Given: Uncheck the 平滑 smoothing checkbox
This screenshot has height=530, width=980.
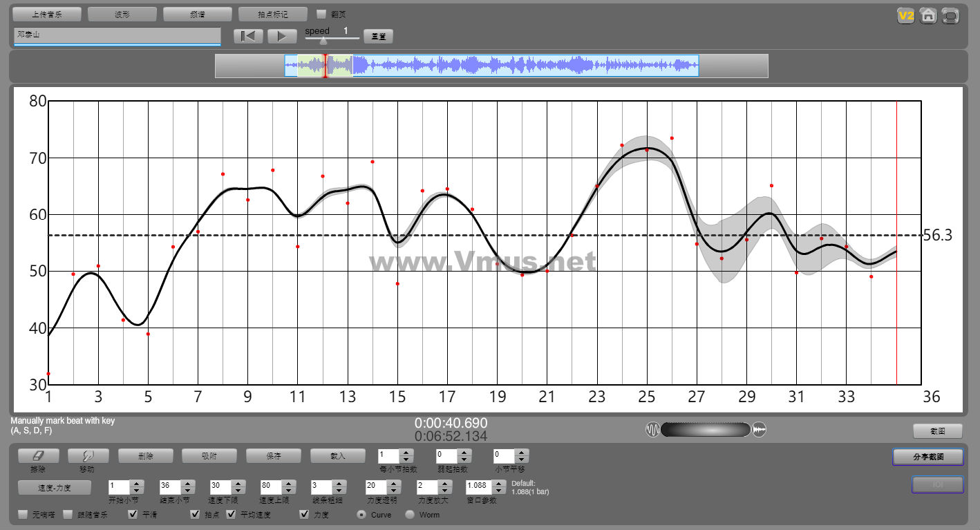Looking at the screenshot, I should click(133, 514).
